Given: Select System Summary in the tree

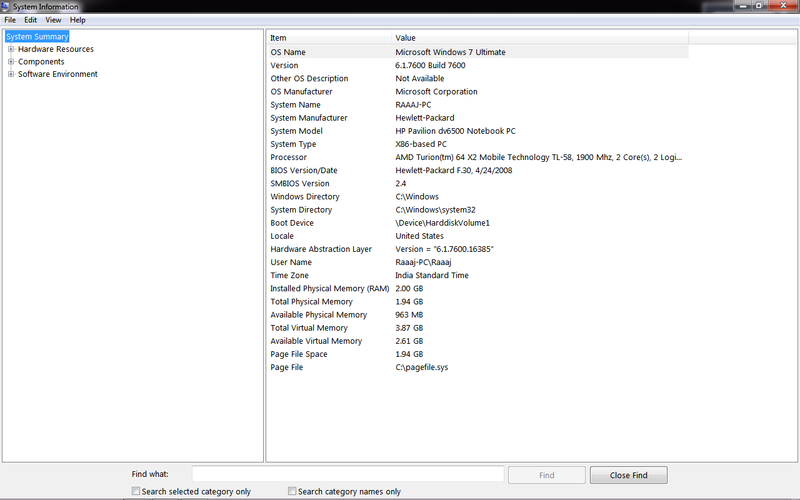Looking at the screenshot, I should point(37,37).
